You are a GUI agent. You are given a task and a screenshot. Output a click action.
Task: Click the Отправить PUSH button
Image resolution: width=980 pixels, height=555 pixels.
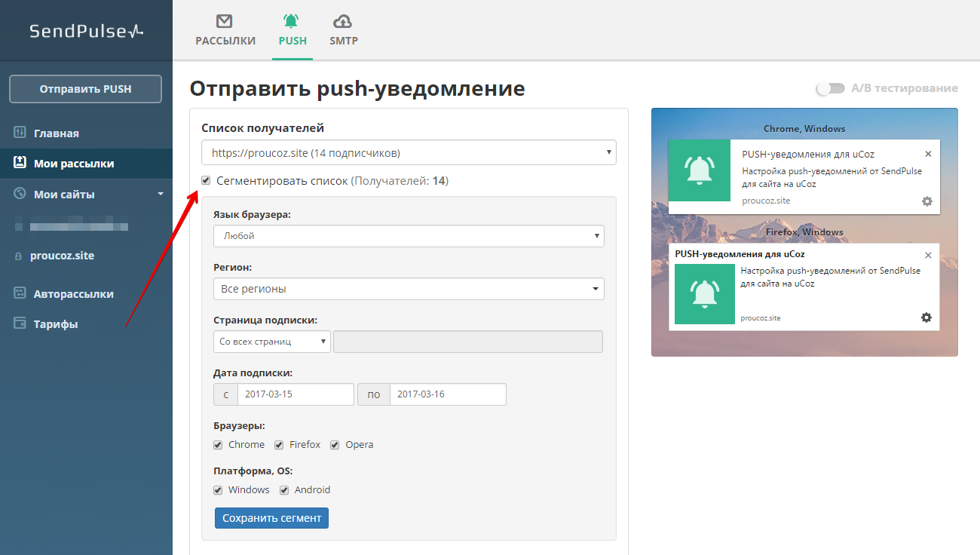point(85,89)
